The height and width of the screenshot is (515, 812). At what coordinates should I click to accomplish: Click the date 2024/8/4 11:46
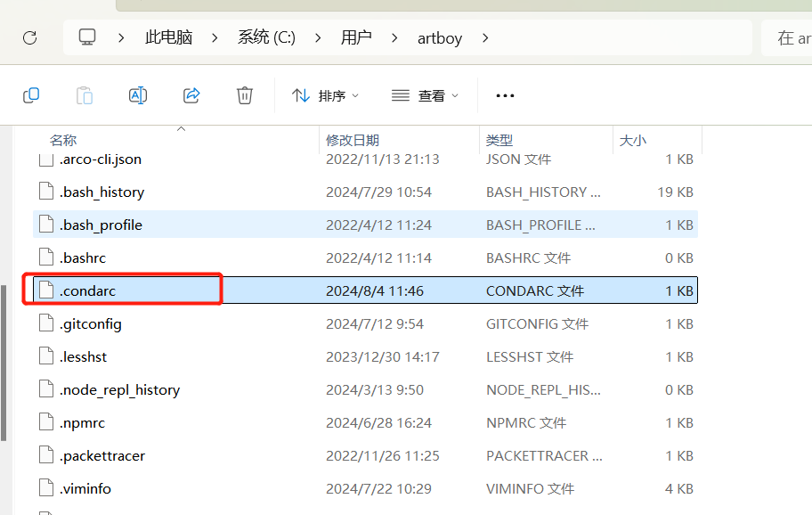pyautogui.click(x=375, y=290)
